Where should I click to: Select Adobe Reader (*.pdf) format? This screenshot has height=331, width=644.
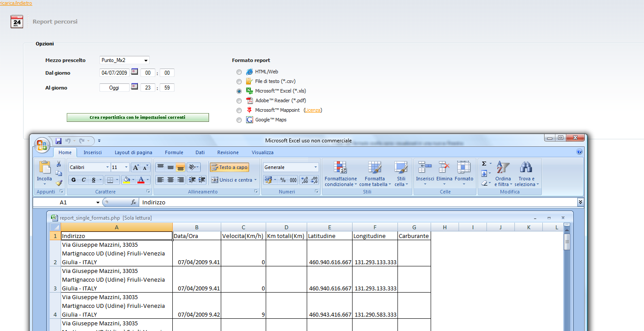[239, 101]
